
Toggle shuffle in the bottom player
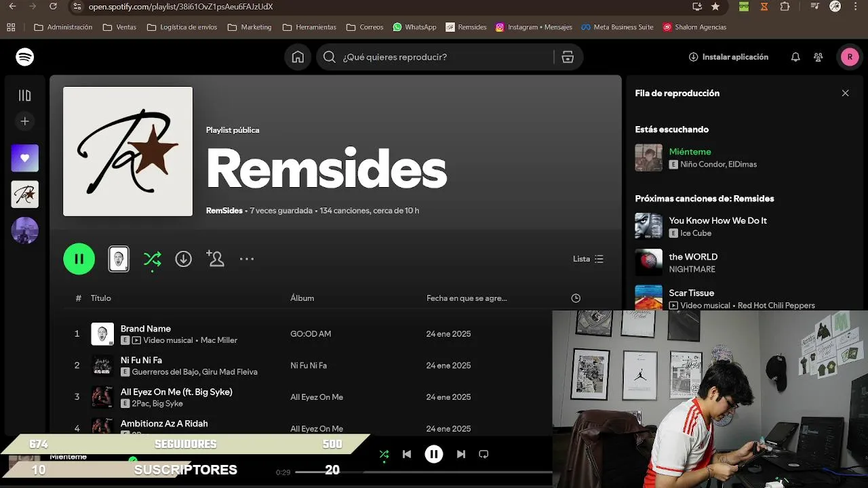[x=384, y=455]
